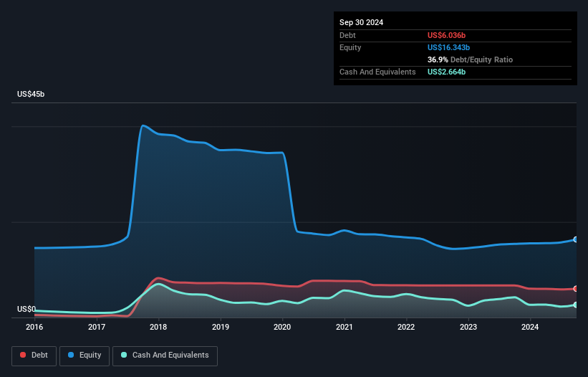Screen dimensions: 588x377
Task: Click the 2020 x-axis label
Action: [x=282, y=327]
